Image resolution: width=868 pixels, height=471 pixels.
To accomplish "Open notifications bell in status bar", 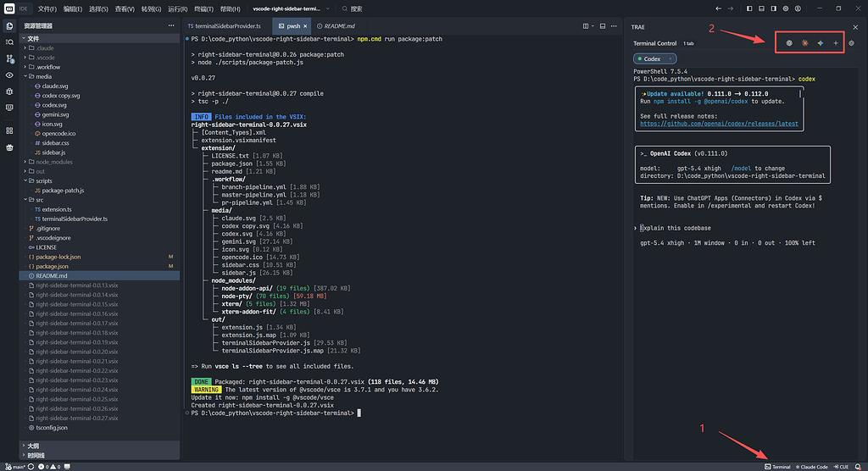I will [858, 467].
